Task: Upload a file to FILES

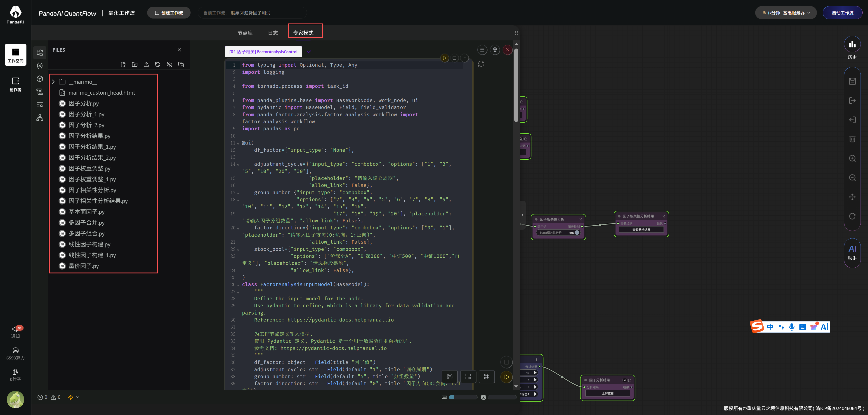Action: (146, 65)
